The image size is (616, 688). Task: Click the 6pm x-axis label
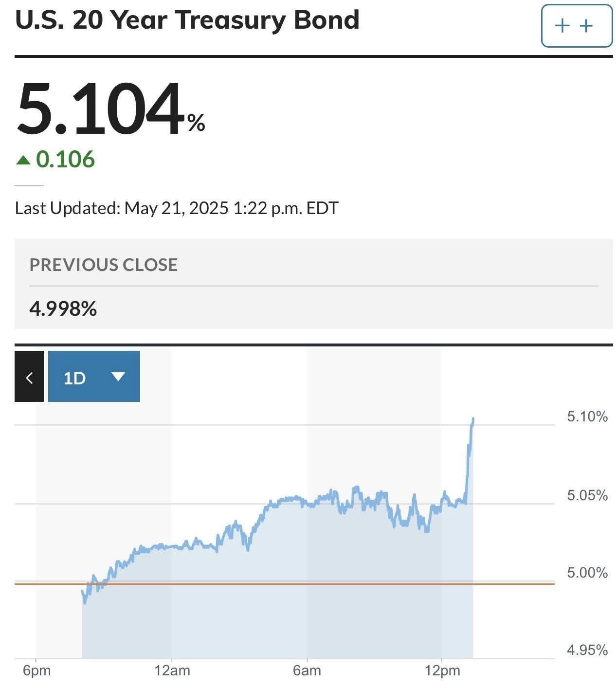point(36,670)
